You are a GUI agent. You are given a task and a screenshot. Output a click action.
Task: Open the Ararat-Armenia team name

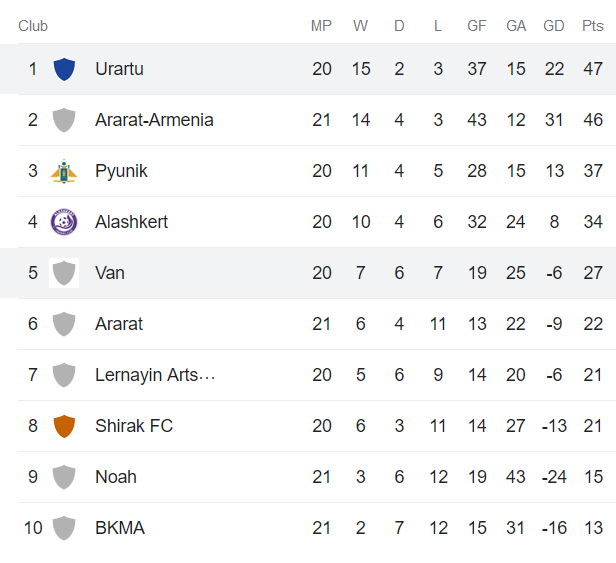tap(154, 120)
